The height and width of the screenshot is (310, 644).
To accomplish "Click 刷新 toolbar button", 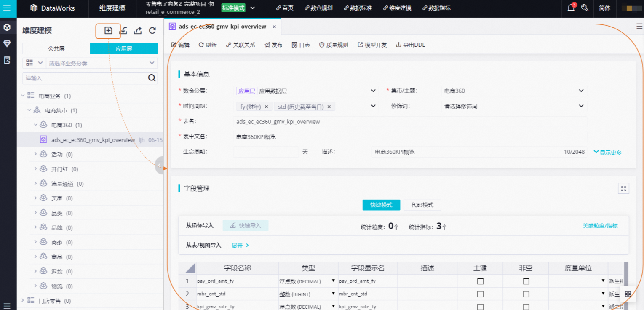I will pos(208,45).
